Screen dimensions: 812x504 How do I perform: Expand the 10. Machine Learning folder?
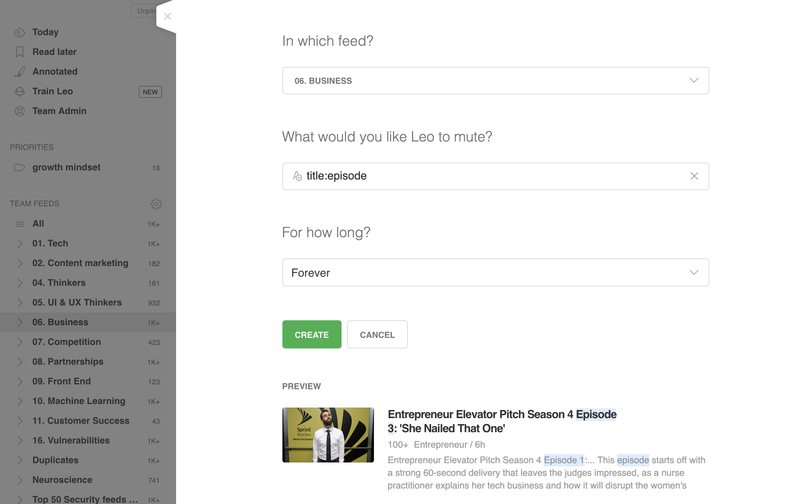(x=20, y=401)
